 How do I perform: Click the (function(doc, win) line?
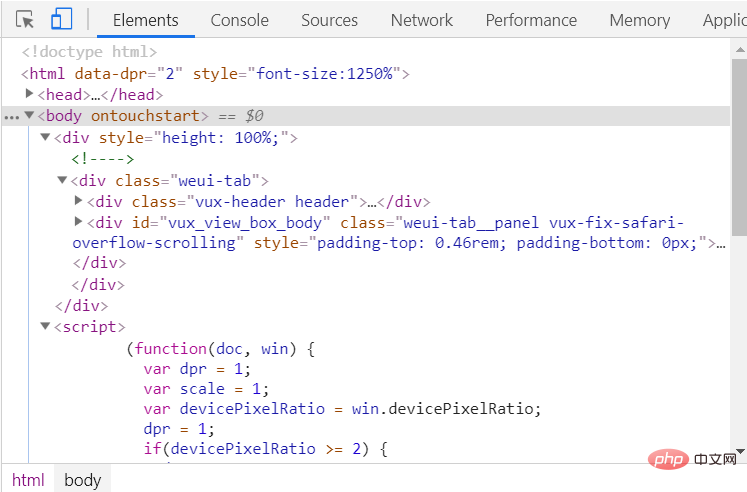click(220, 349)
